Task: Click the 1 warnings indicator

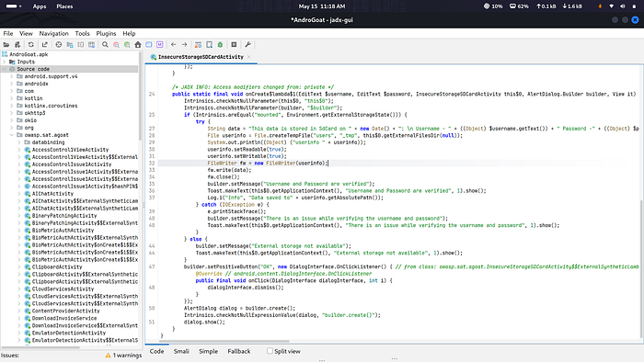Action: (123, 356)
